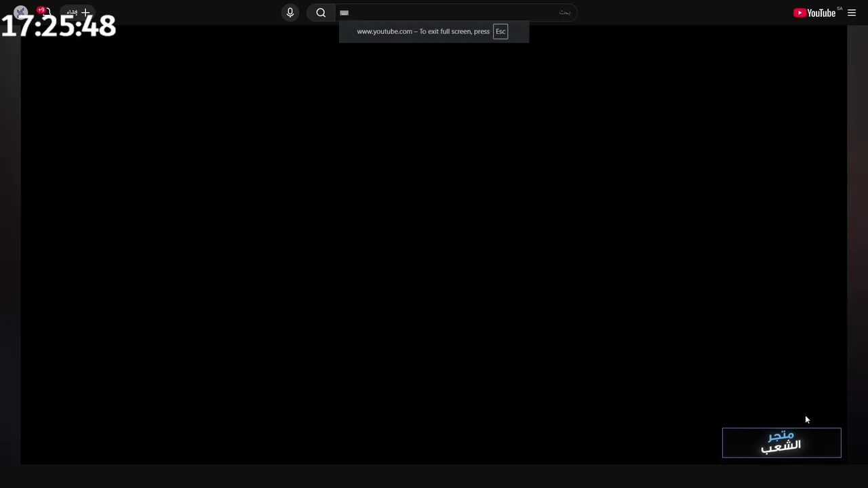Start voice search with the microphone icon
The width and height of the screenshot is (868, 488).
coord(290,12)
